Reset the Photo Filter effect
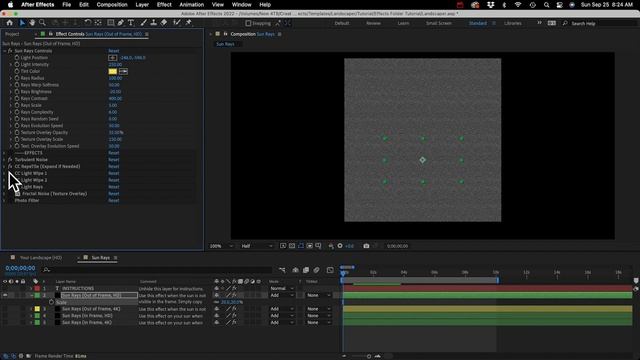 point(113,200)
